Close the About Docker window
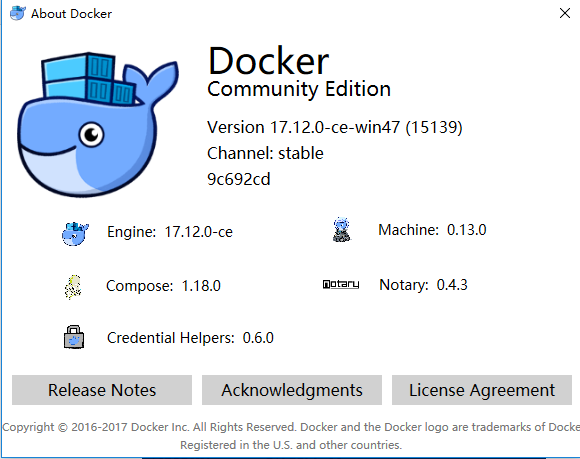Viewport: 580px width, 459px height. [x=565, y=13]
